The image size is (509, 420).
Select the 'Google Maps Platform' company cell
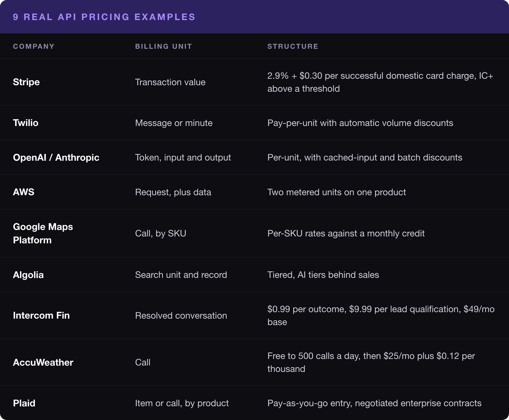[43, 233]
